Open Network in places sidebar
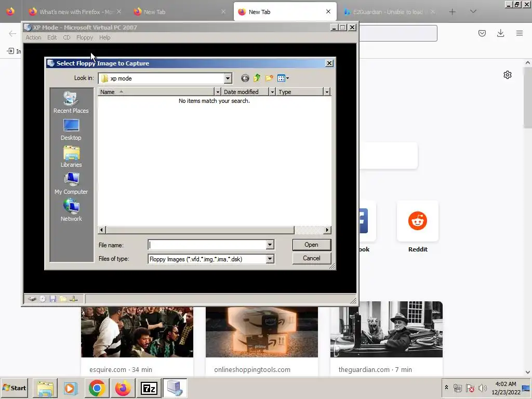 71,211
